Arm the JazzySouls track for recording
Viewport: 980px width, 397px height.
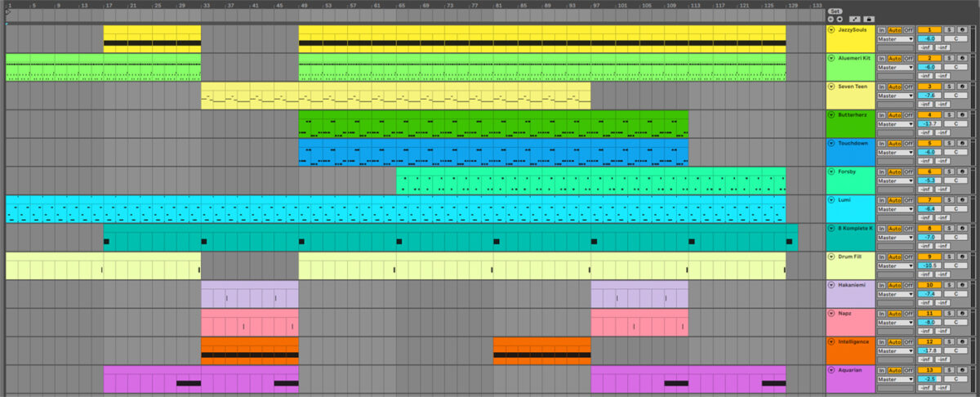(963, 29)
